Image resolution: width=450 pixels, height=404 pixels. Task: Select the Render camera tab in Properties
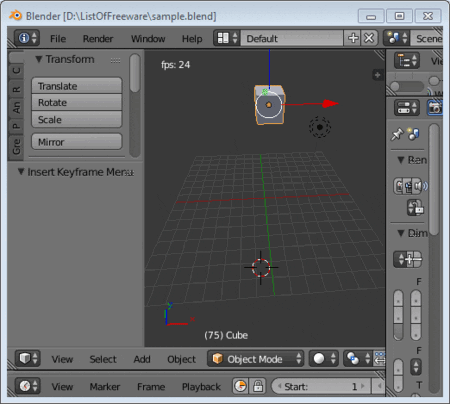pos(435,108)
